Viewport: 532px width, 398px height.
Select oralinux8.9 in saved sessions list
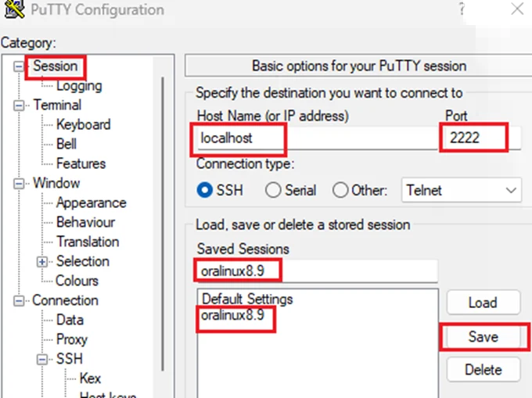point(232,316)
